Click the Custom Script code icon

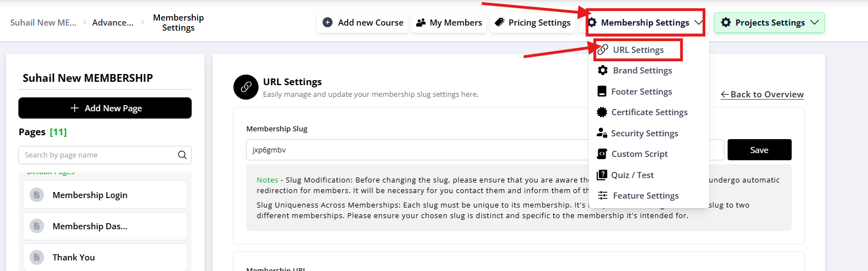[x=602, y=154]
